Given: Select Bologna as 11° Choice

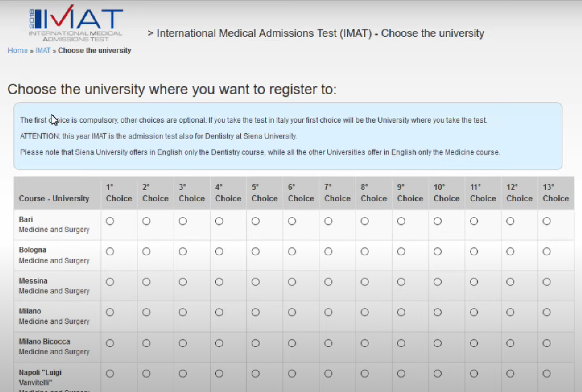Looking at the screenshot, I should (473, 251).
